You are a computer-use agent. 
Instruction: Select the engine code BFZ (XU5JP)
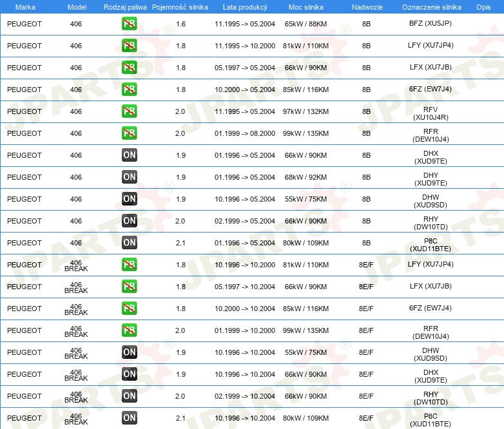tap(431, 23)
